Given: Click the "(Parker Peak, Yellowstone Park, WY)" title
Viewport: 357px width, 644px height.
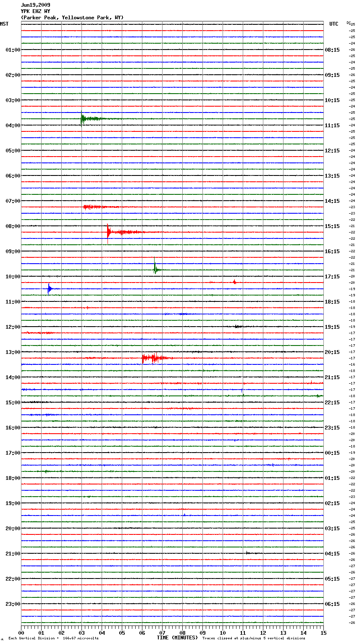Looking at the screenshot, I should pyautogui.click(x=72, y=18).
